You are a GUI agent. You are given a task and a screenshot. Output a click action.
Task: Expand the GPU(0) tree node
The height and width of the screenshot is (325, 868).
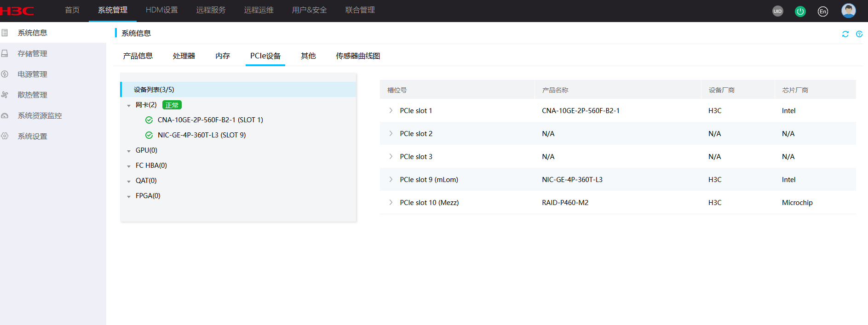click(129, 151)
